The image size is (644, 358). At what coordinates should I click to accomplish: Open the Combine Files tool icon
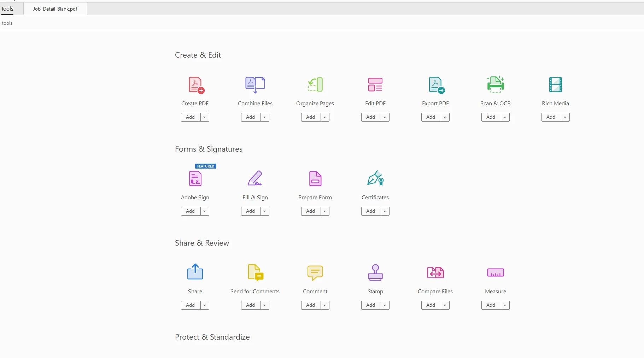[255, 85]
